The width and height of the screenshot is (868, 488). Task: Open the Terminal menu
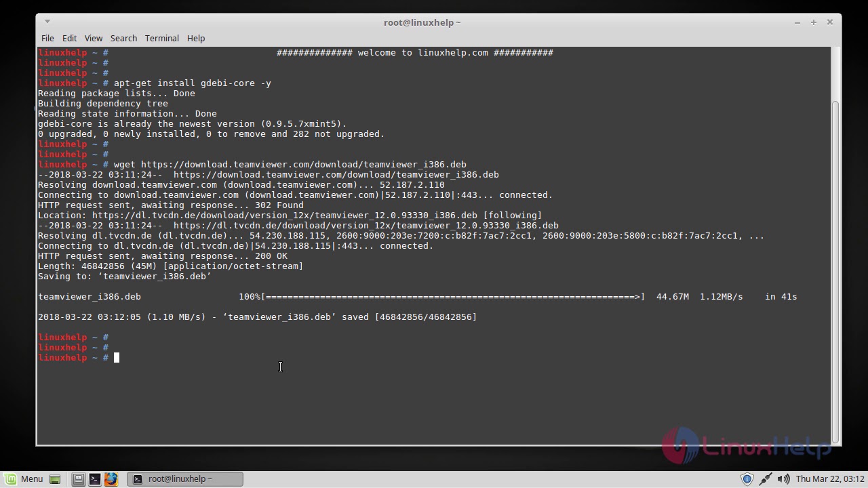[161, 38]
